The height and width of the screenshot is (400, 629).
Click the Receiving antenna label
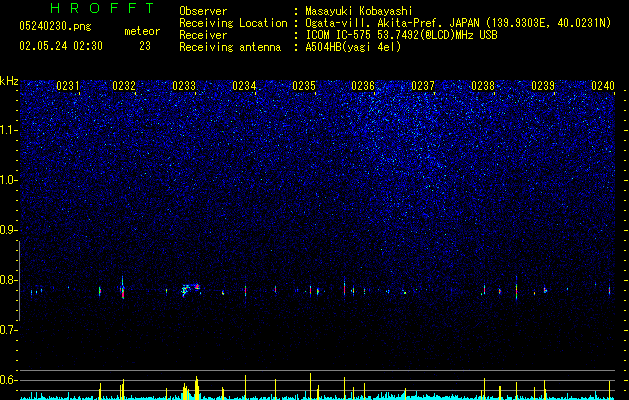click(x=230, y=47)
